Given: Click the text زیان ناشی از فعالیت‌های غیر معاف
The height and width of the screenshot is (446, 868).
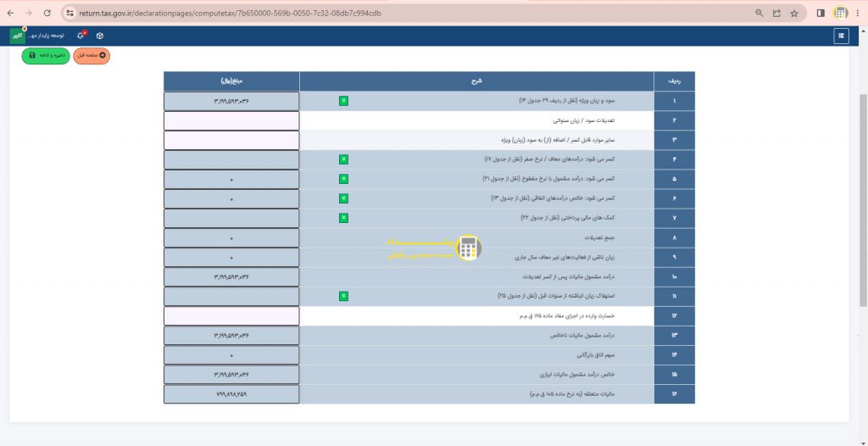Looking at the screenshot, I should [564, 257].
